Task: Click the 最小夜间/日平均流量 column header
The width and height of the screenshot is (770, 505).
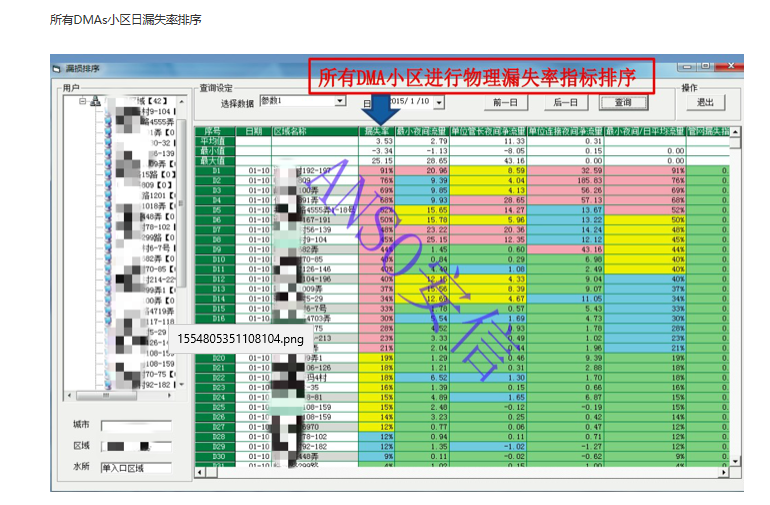Action: coord(645,131)
